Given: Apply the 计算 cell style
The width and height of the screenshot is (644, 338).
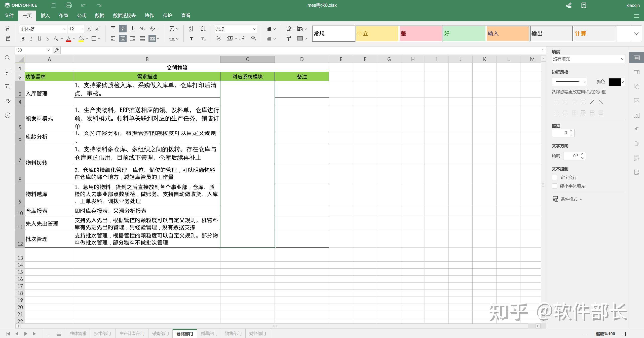Looking at the screenshot, I should coord(595,33).
